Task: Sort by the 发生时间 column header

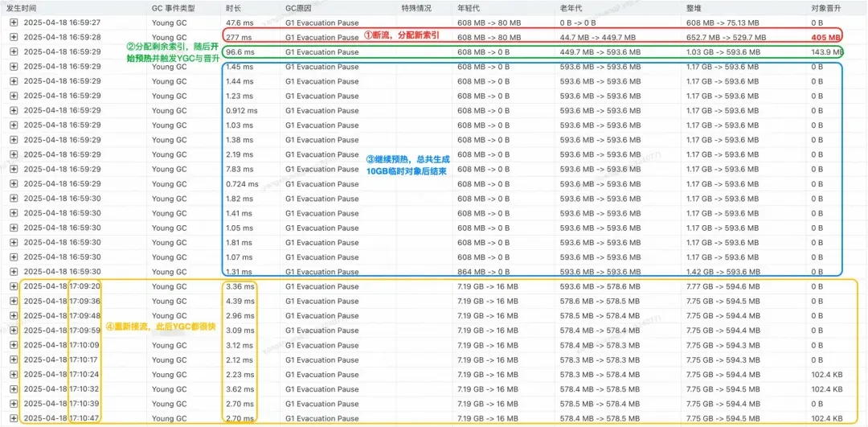Action: click(23, 9)
